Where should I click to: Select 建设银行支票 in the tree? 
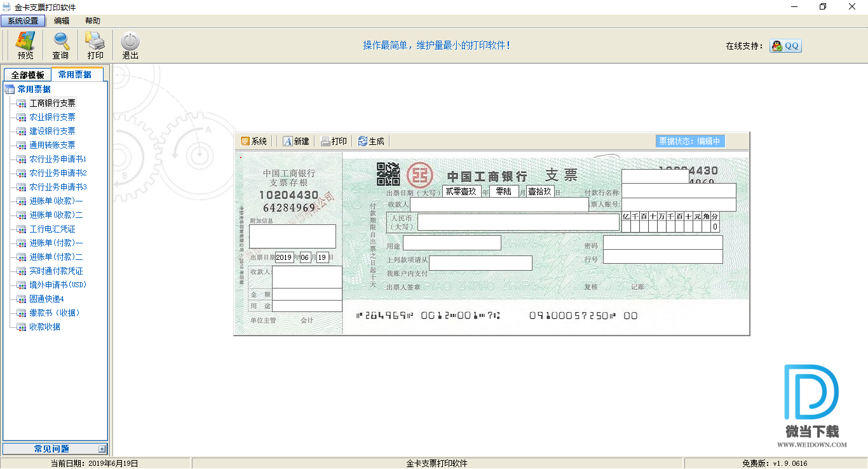coord(52,131)
